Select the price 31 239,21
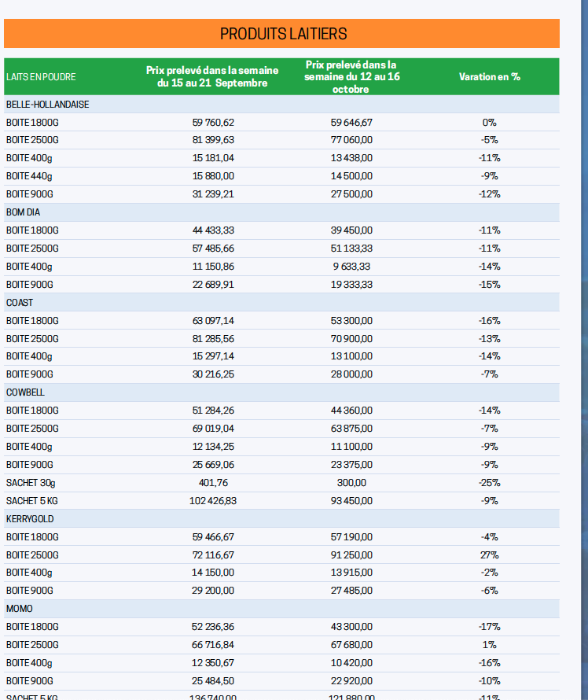588x700 pixels. (x=213, y=194)
